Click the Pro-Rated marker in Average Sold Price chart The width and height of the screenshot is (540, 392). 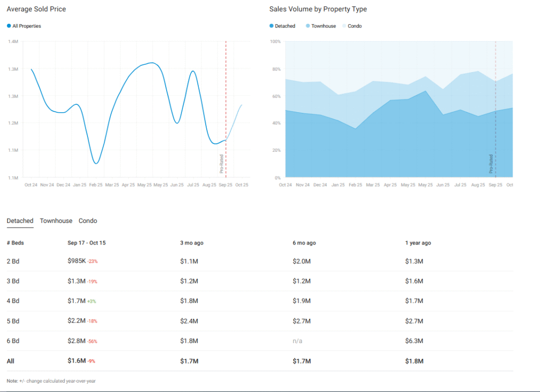point(222,163)
